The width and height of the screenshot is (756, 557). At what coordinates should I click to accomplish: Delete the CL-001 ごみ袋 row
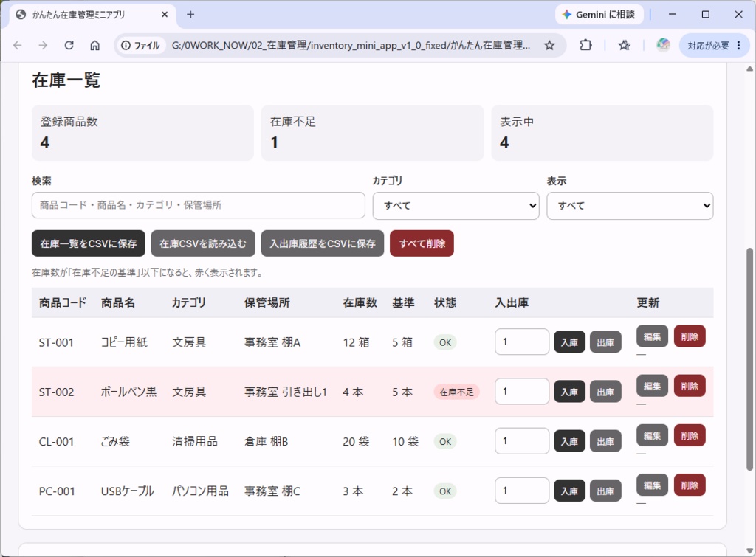tap(690, 435)
